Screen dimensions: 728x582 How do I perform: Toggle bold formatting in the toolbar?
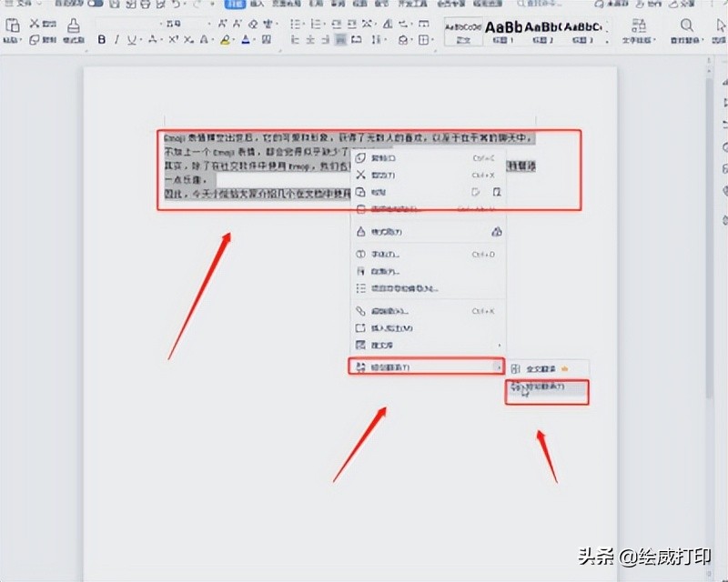[x=101, y=38]
